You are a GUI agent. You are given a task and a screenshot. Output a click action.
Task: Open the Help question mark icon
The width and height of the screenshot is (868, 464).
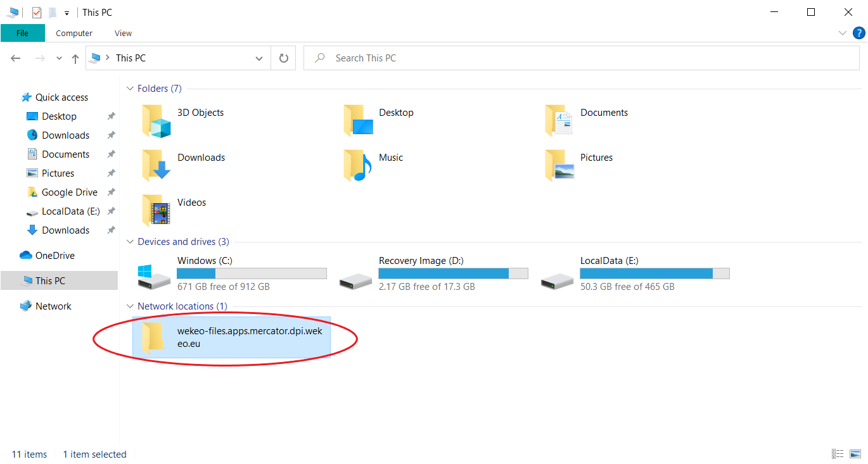[859, 33]
